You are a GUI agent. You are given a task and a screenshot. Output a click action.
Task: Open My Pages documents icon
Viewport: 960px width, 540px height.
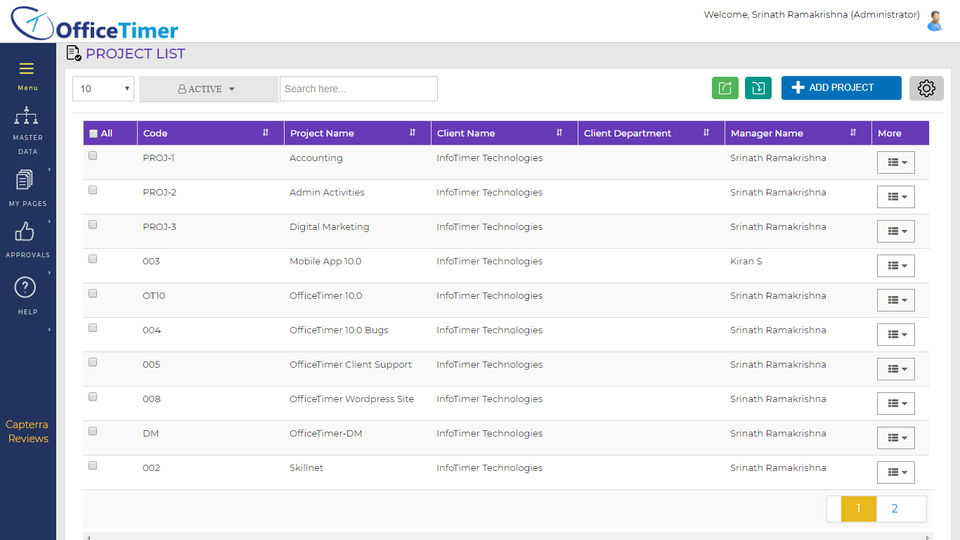[25, 181]
